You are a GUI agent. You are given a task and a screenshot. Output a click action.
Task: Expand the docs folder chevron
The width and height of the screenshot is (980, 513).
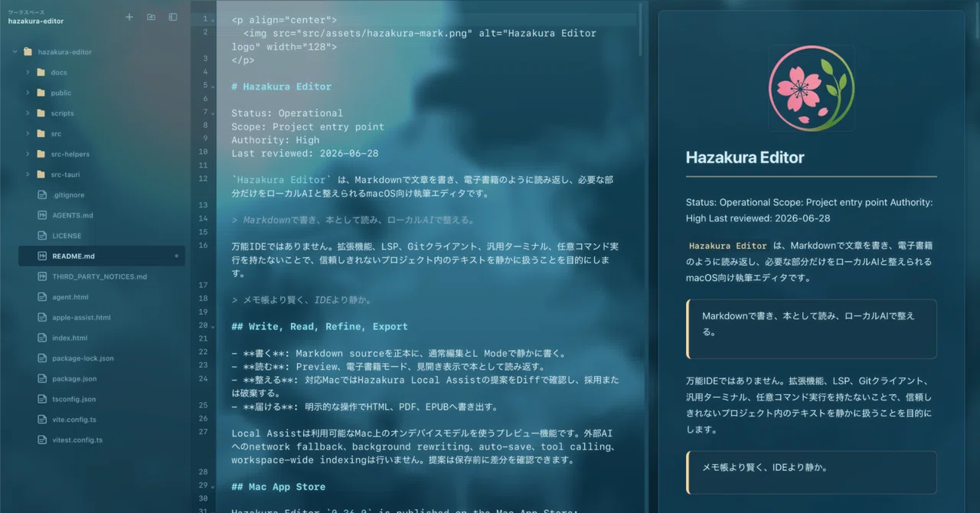[28, 72]
